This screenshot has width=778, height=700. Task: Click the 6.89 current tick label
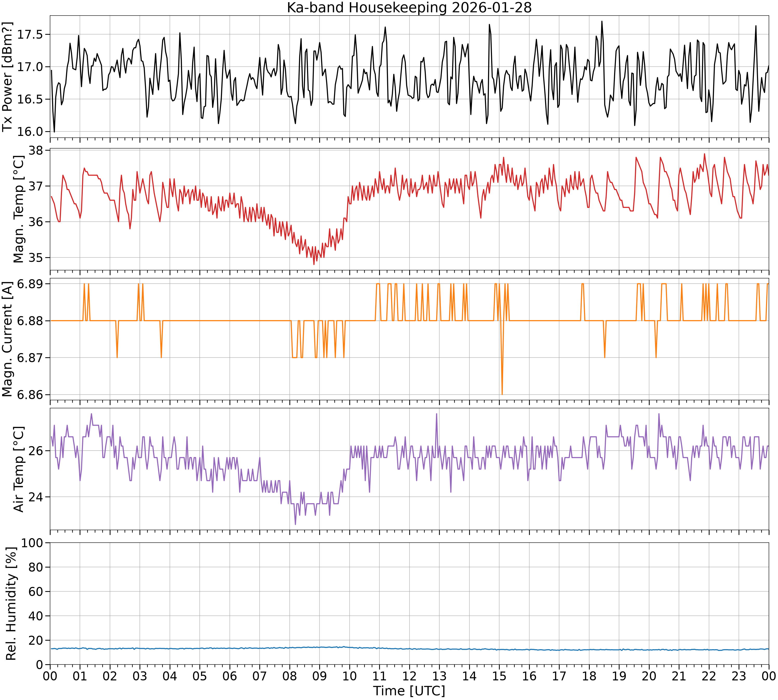coord(31,284)
